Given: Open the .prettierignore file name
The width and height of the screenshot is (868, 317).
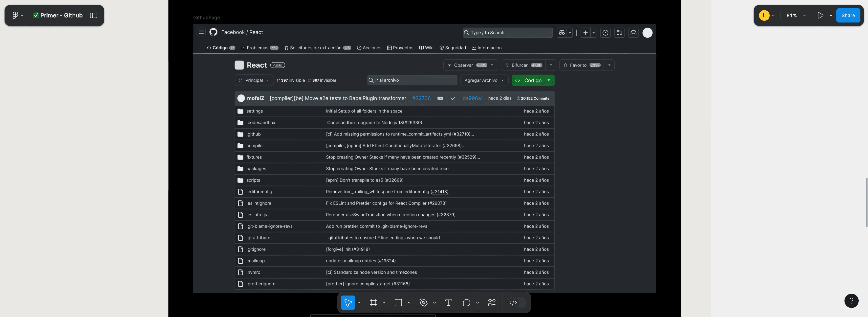Looking at the screenshot, I should click(x=261, y=284).
